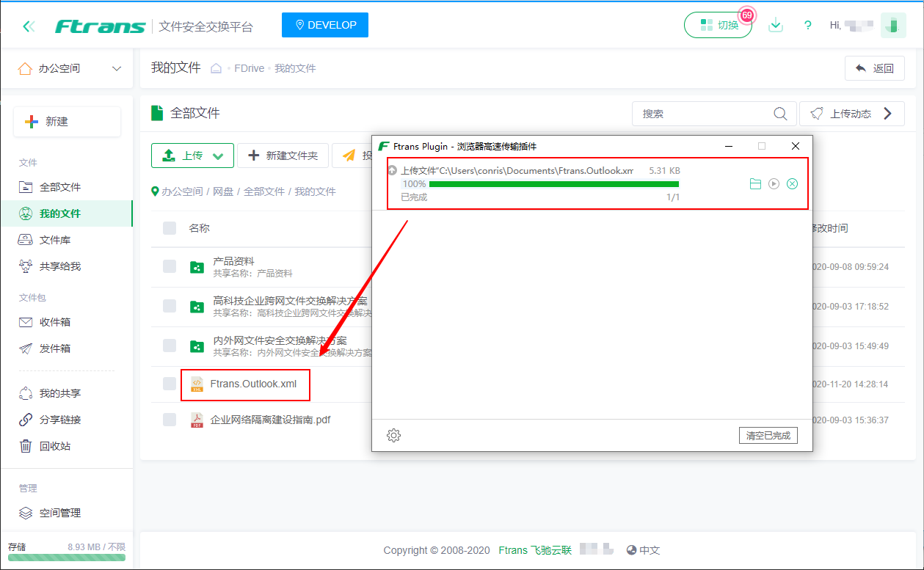Click the 新建文件夹 button

(282, 156)
